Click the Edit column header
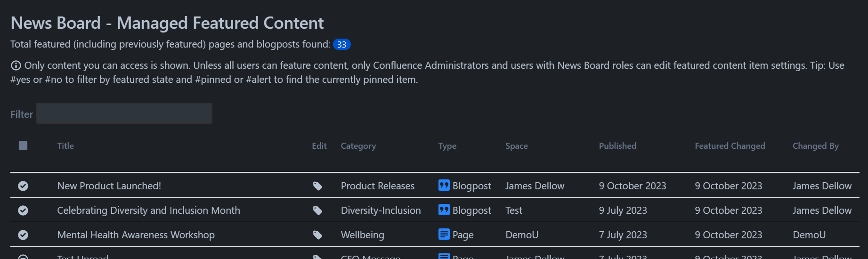Screen dimensions: 868x259 (x=319, y=146)
